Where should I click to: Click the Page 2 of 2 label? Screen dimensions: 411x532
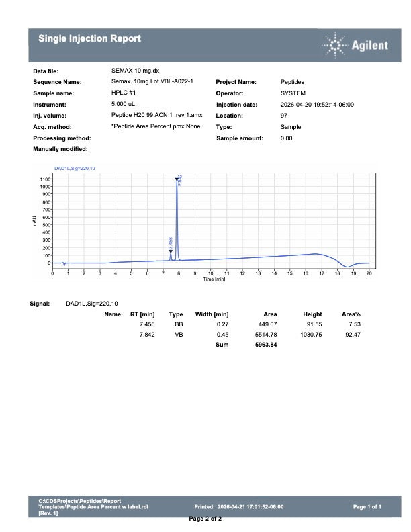205,519
